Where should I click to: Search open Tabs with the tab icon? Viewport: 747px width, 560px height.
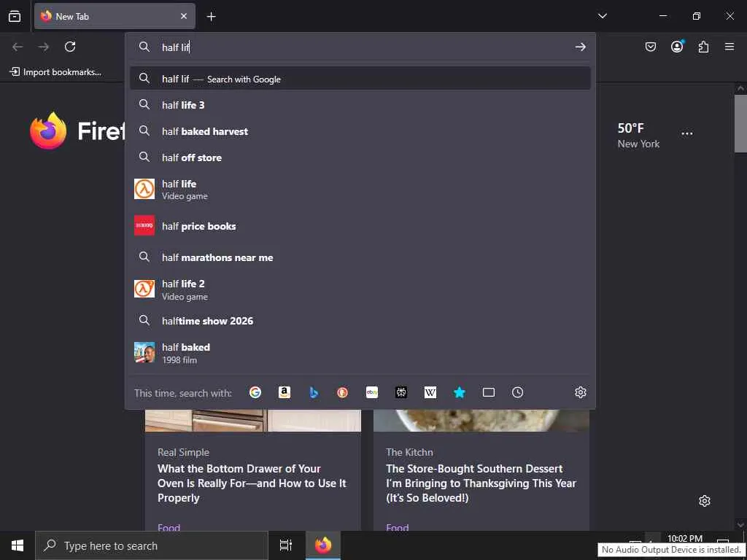[488, 392]
